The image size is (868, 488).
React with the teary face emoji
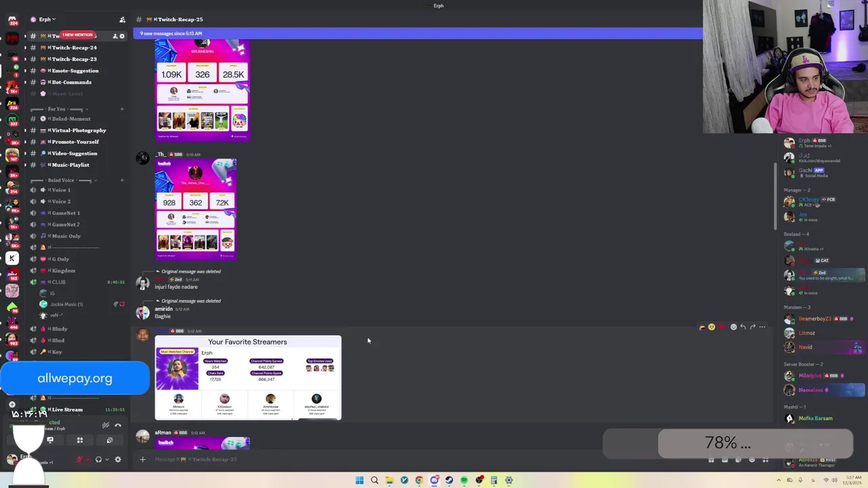[712, 327]
